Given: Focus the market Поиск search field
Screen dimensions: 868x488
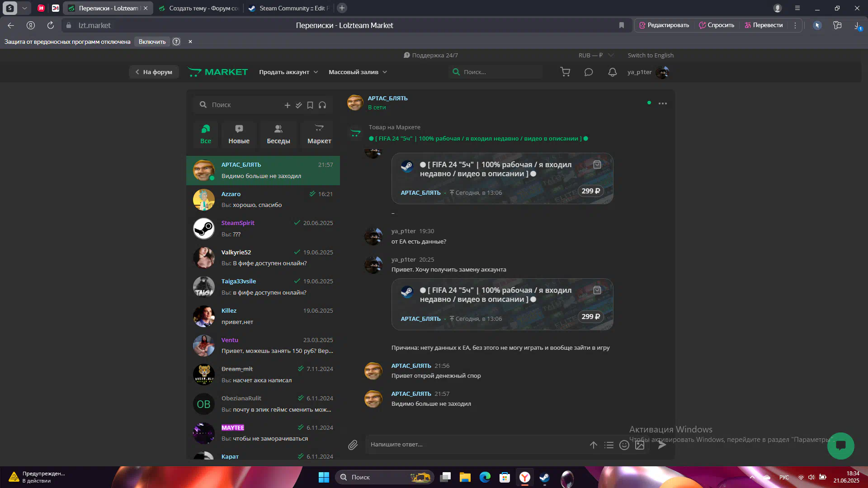Looking at the screenshot, I should tap(496, 72).
